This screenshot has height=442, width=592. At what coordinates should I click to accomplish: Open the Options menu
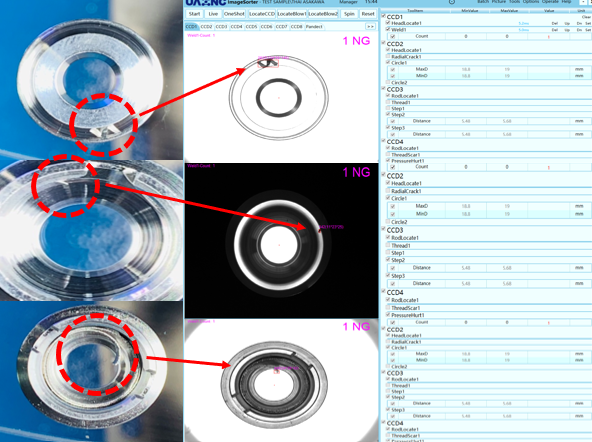(x=531, y=2)
